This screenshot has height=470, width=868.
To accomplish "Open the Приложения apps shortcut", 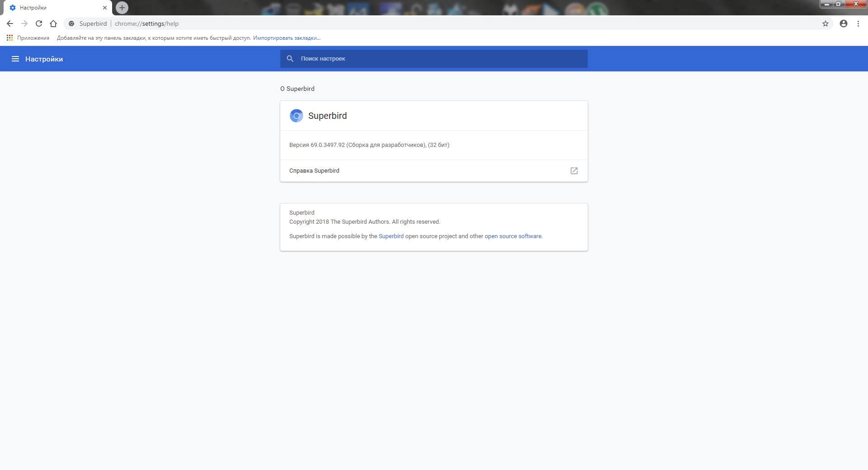I will click(x=28, y=38).
